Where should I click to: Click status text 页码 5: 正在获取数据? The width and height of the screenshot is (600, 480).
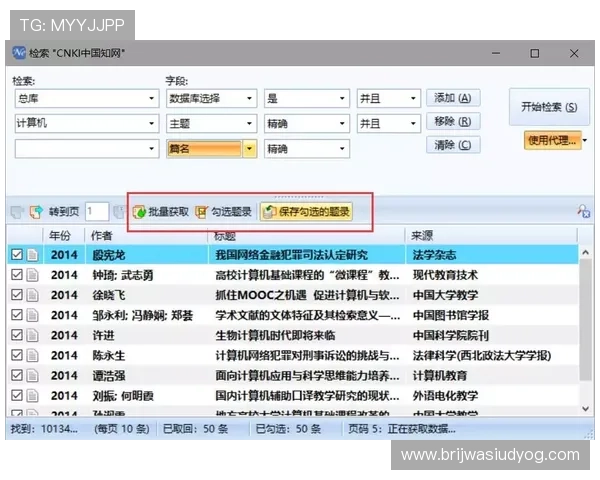[x=402, y=429]
